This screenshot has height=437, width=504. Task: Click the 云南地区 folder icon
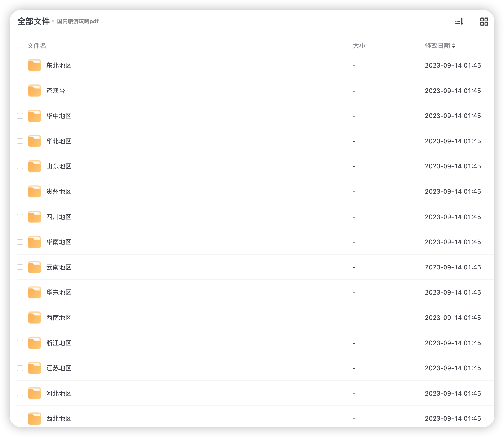pyautogui.click(x=34, y=267)
